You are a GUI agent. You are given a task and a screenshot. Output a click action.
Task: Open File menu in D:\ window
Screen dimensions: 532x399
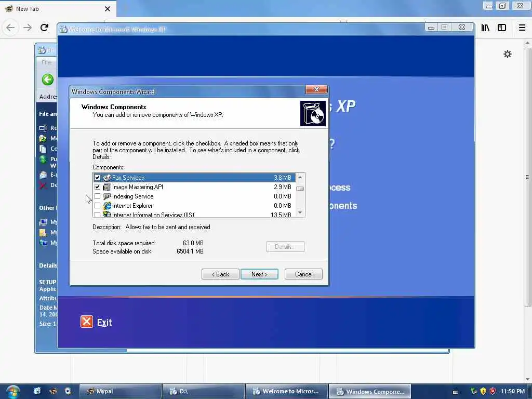pyautogui.click(x=46, y=62)
